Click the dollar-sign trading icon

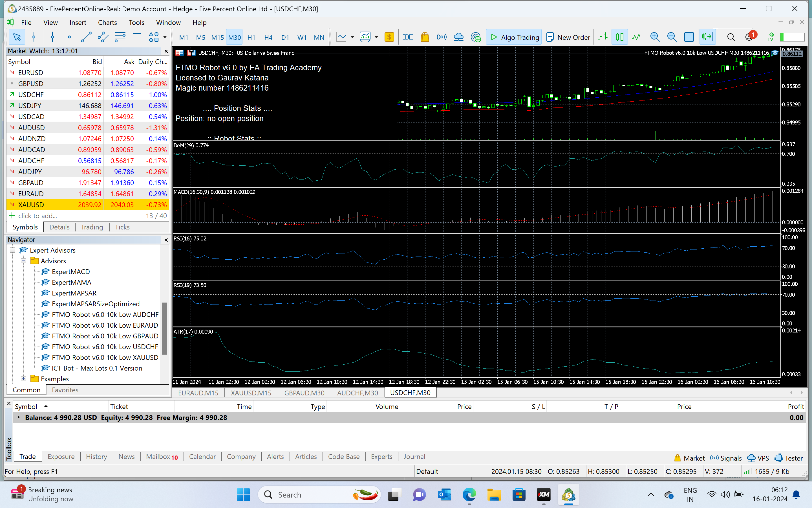(x=389, y=37)
